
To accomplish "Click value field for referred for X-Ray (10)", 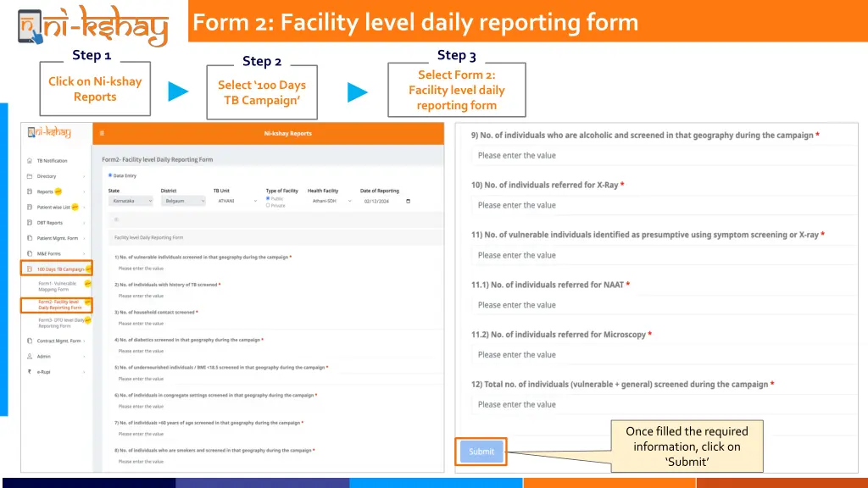I will (x=665, y=205).
